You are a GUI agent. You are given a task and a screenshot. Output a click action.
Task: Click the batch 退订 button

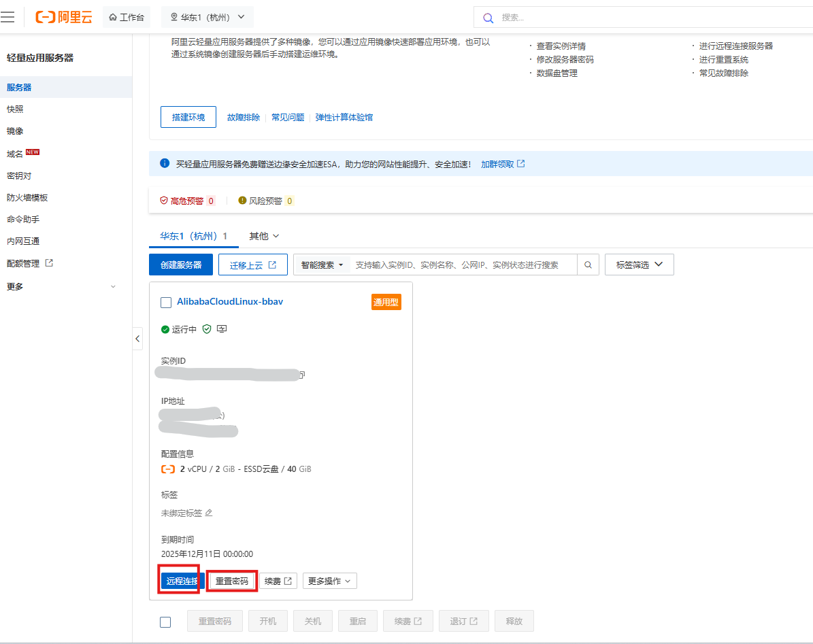coord(463,621)
